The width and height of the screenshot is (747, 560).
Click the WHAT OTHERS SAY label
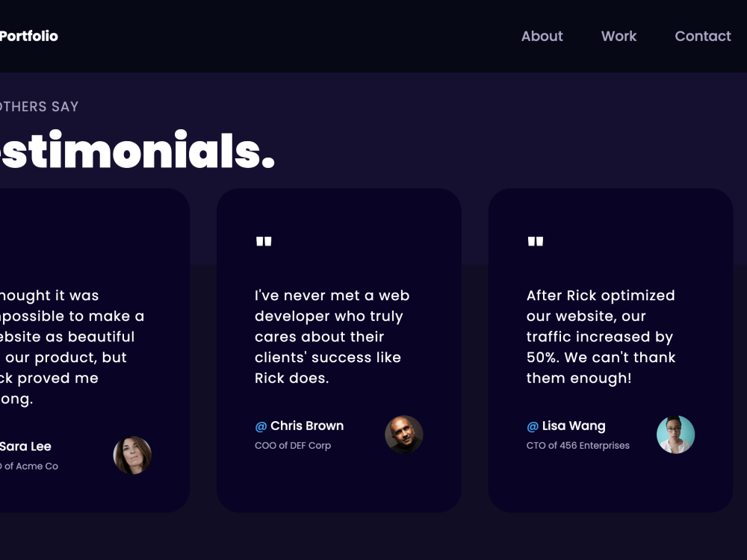(39, 107)
